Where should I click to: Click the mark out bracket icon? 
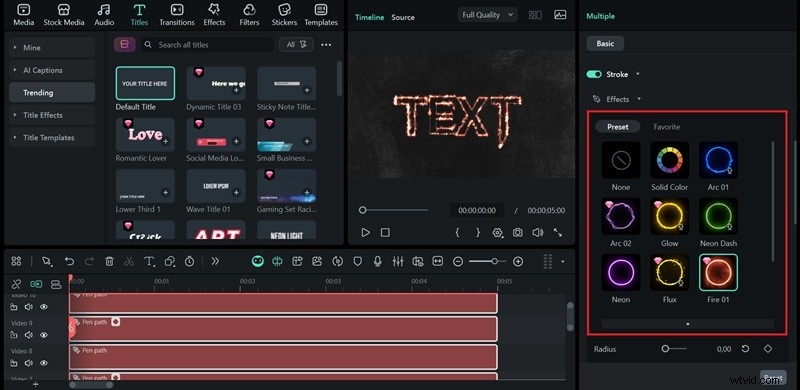478,232
